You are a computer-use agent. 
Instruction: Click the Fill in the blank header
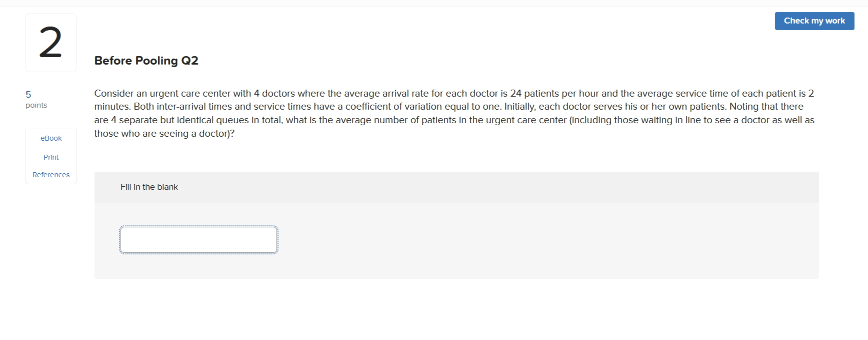pyautogui.click(x=149, y=187)
